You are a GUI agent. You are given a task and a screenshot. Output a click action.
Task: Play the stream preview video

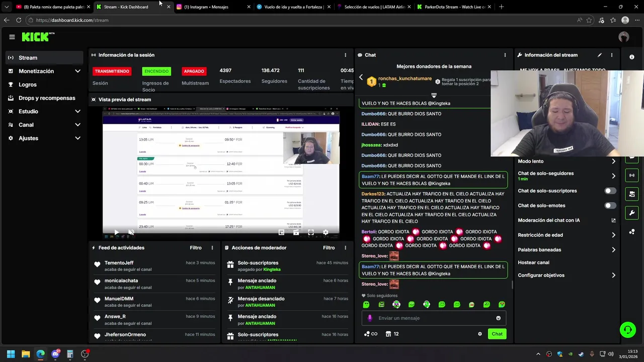(116, 232)
